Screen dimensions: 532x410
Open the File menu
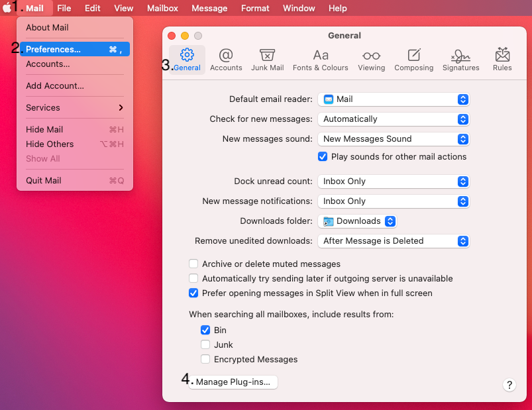[x=64, y=8]
